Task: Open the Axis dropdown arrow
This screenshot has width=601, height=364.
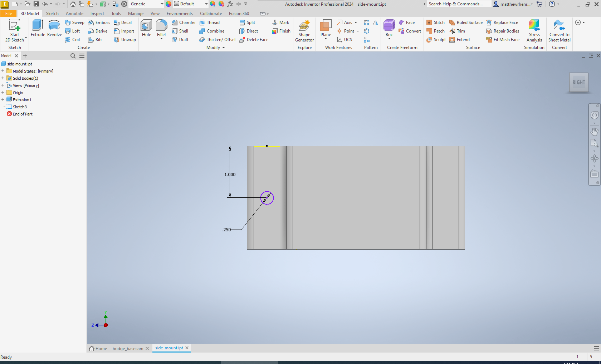Action: click(356, 23)
